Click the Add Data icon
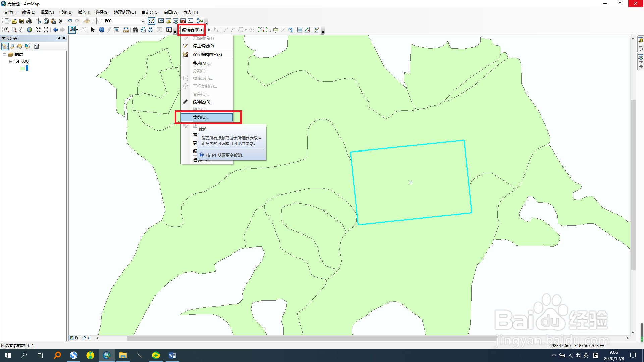This screenshot has height=362, width=644. point(87,21)
